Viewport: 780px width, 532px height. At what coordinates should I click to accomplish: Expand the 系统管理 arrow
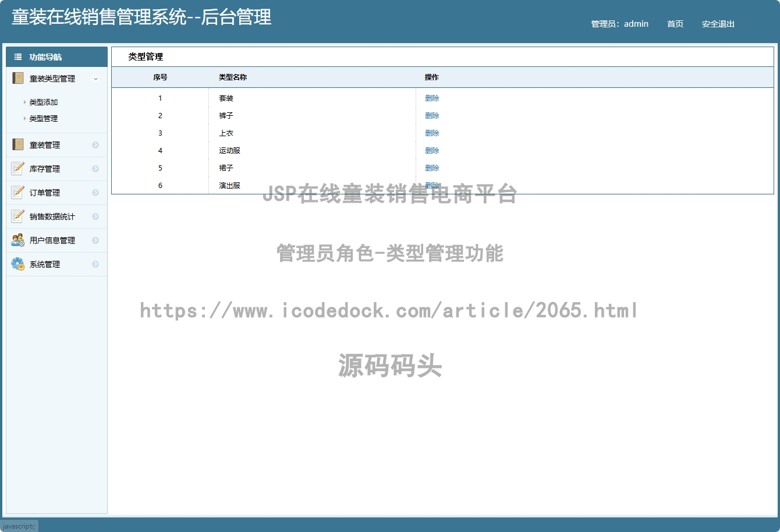[95, 264]
